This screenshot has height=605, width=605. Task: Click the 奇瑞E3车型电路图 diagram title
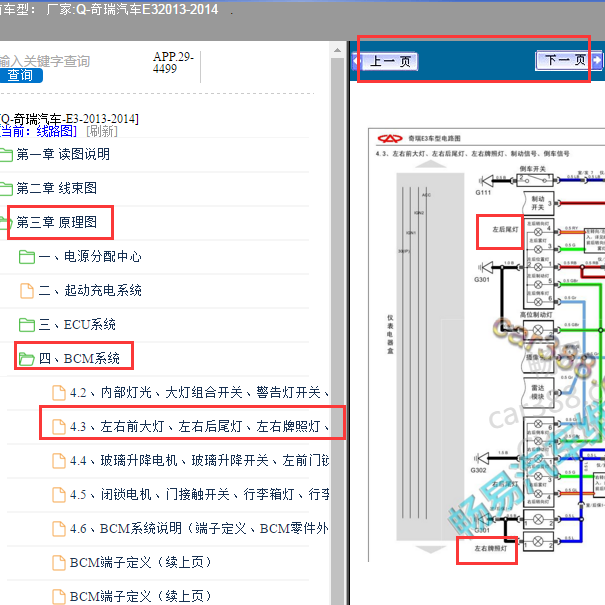(434, 138)
